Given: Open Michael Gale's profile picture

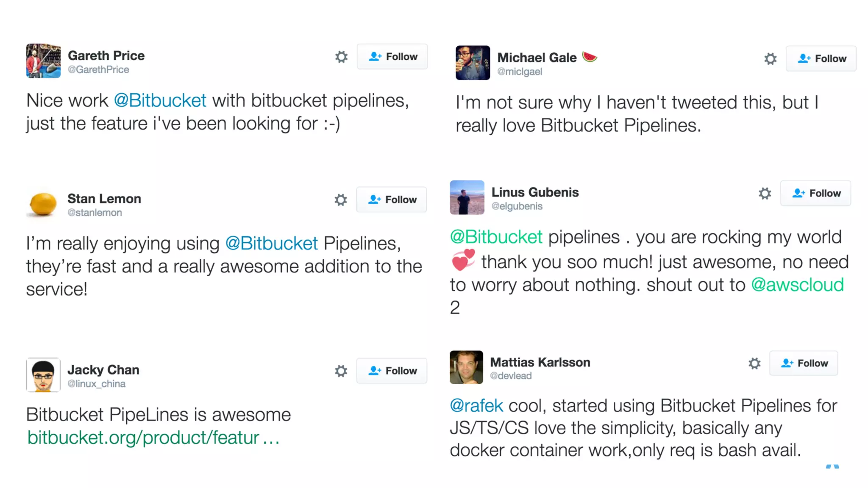Looking at the screenshot, I should (x=473, y=63).
